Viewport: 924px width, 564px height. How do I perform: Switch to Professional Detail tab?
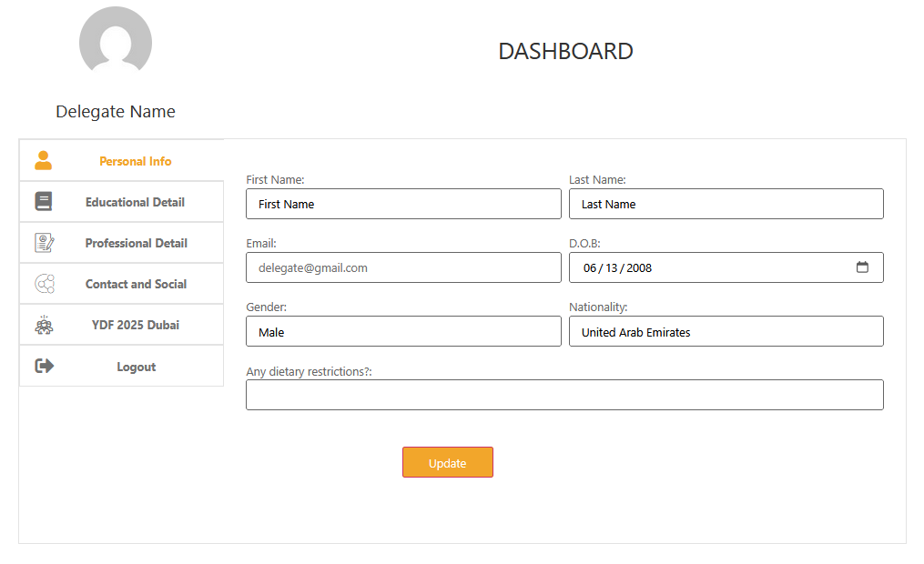pyautogui.click(x=121, y=243)
